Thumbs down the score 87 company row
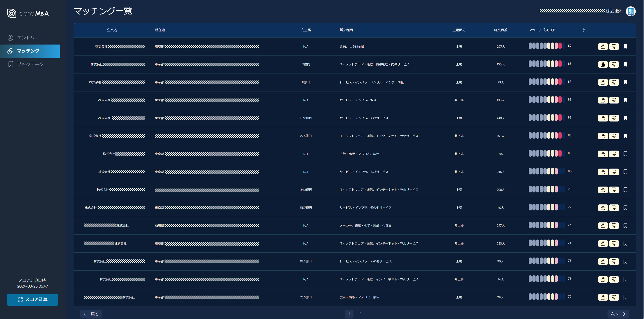The height and width of the screenshot is (319, 644). click(614, 82)
